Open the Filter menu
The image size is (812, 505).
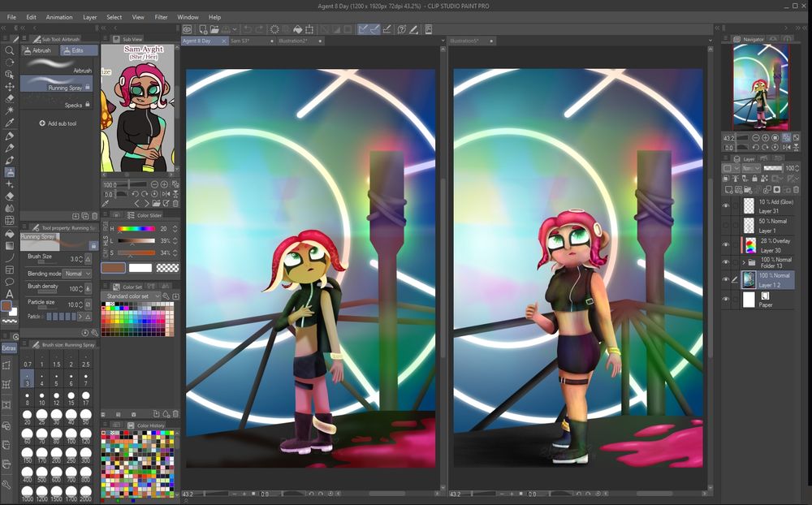pos(161,17)
